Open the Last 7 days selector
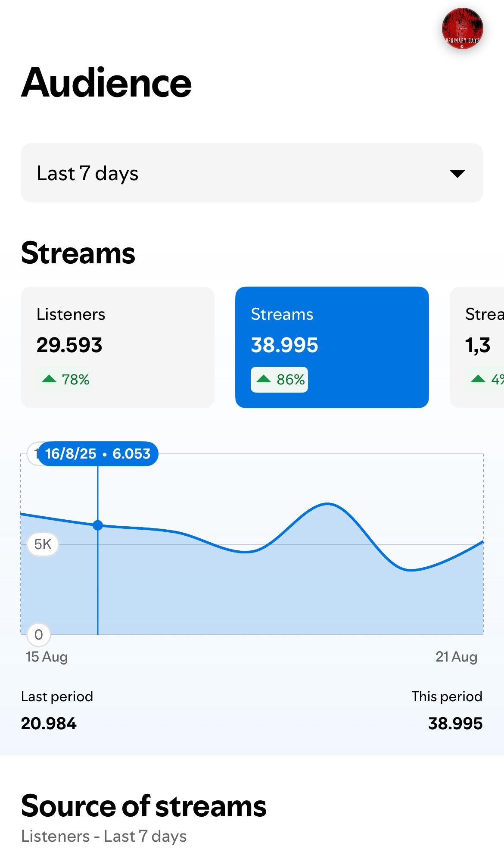This screenshot has width=504, height=868. point(252,173)
